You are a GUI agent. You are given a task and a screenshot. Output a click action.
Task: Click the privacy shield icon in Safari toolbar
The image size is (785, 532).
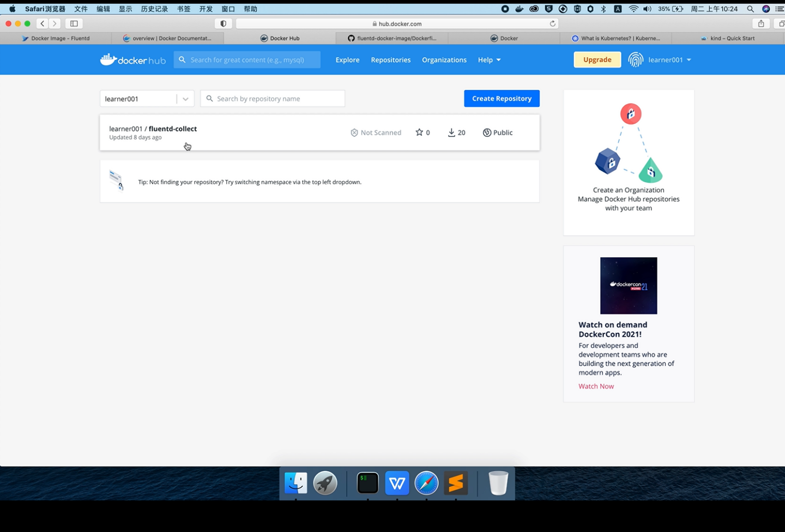pyautogui.click(x=223, y=23)
